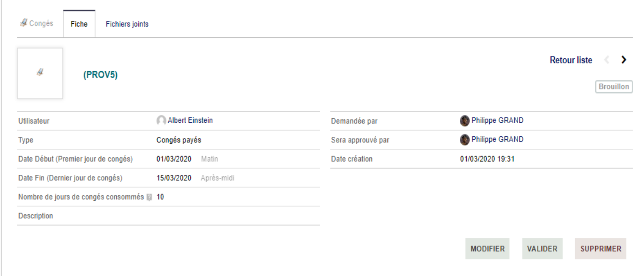644x276 pixels.
Task: Click Philippe GRAND avatar in Demandée par
Action: tap(465, 121)
